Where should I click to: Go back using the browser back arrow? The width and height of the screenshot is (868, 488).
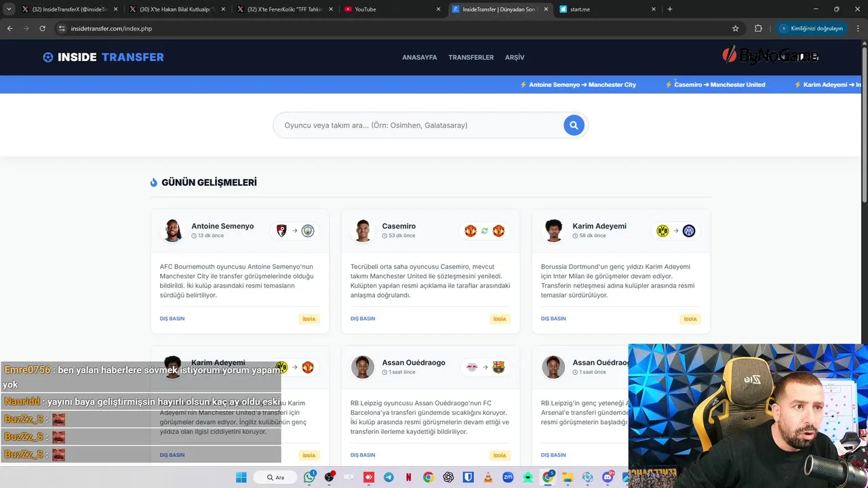pos(9,28)
